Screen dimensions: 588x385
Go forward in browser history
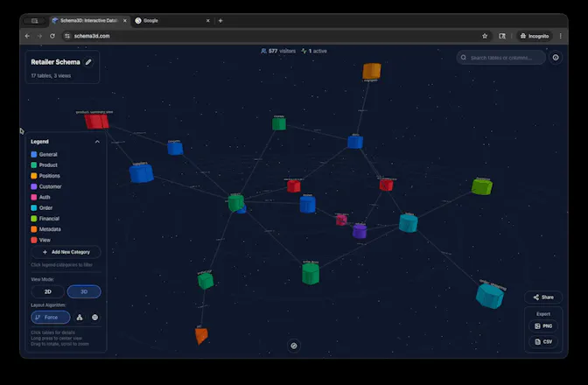point(39,36)
